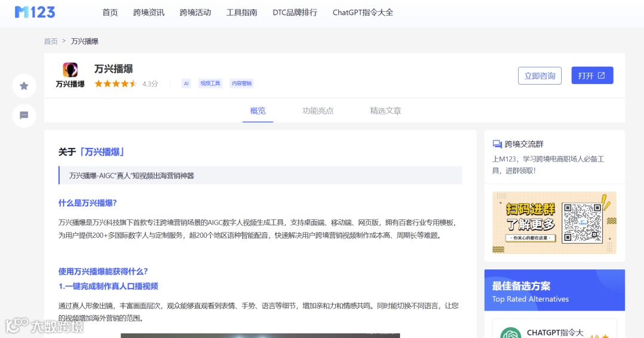Screen dimensions: 644x338
Task: Click the CHATGPT指令大 alternative title
Action: pos(555,333)
